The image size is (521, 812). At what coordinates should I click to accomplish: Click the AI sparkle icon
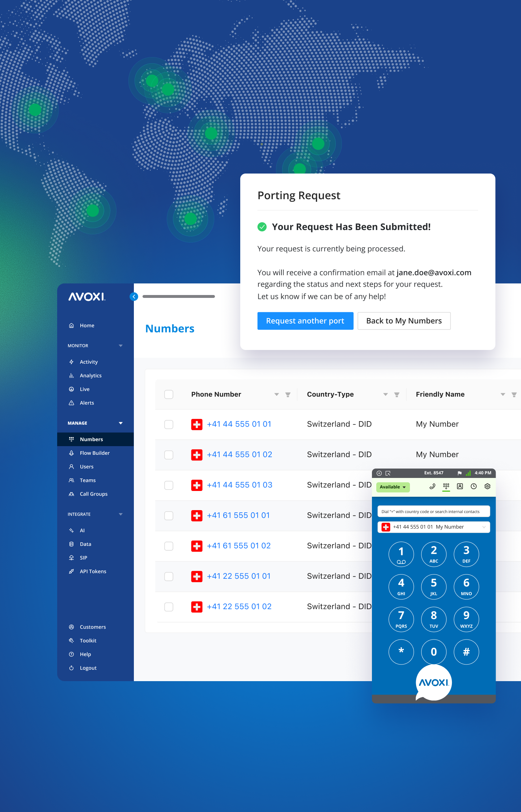tap(71, 530)
